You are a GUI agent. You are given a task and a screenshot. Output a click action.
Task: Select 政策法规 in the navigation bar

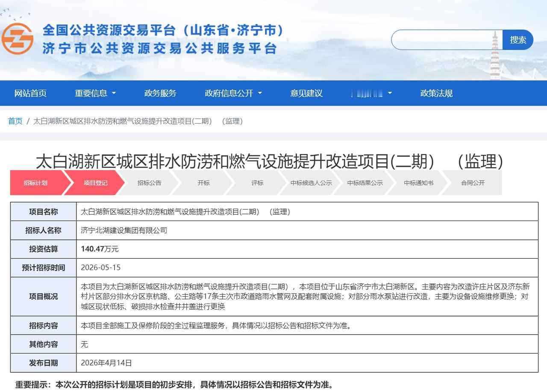point(436,93)
